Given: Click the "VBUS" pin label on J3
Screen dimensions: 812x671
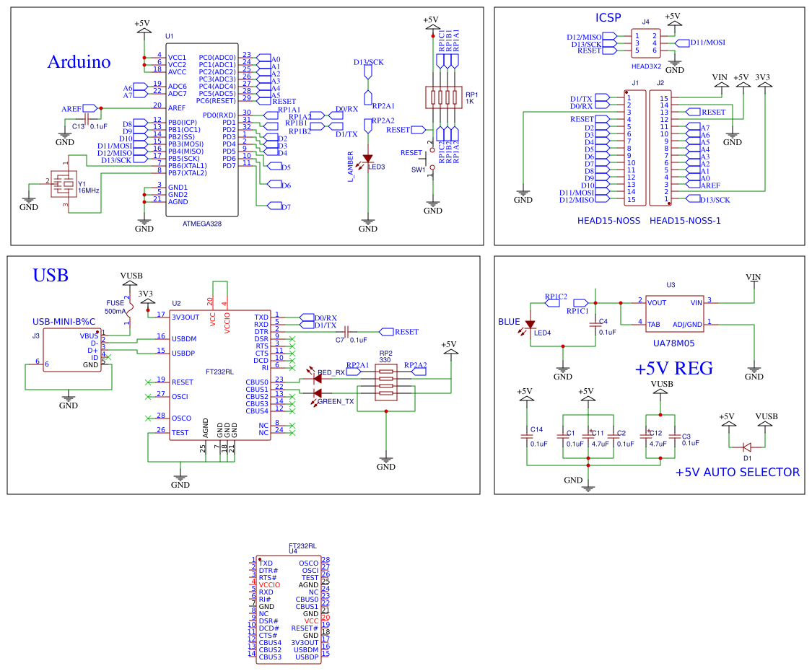Looking at the screenshot, I should pyautogui.click(x=89, y=336).
